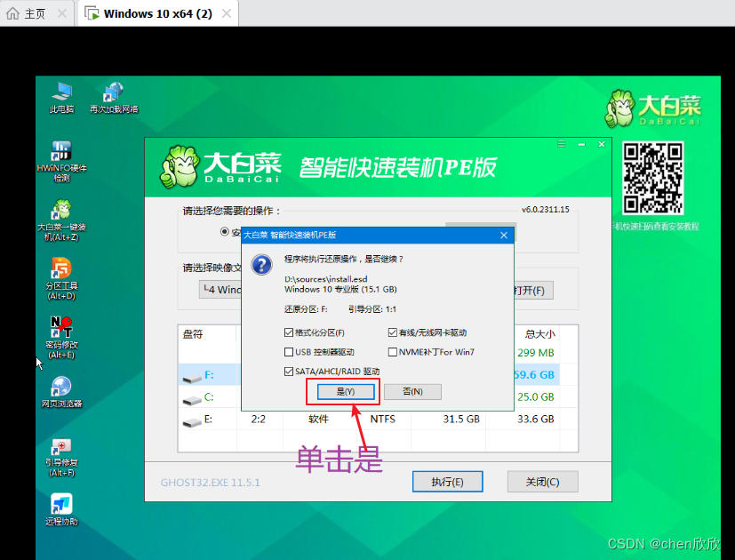Click the 关闭(C) button
Image resolution: width=735 pixels, height=560 pixels.
(542, 482)
